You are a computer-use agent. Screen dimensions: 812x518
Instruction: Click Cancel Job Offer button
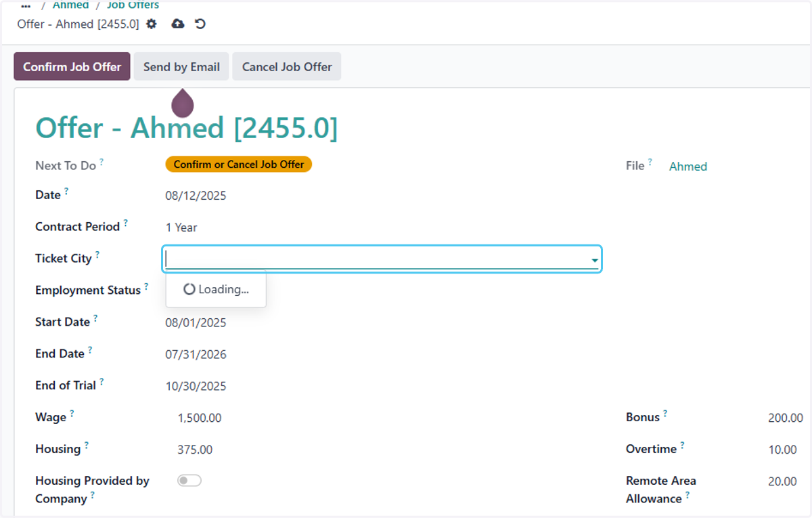tap(287, 66)
